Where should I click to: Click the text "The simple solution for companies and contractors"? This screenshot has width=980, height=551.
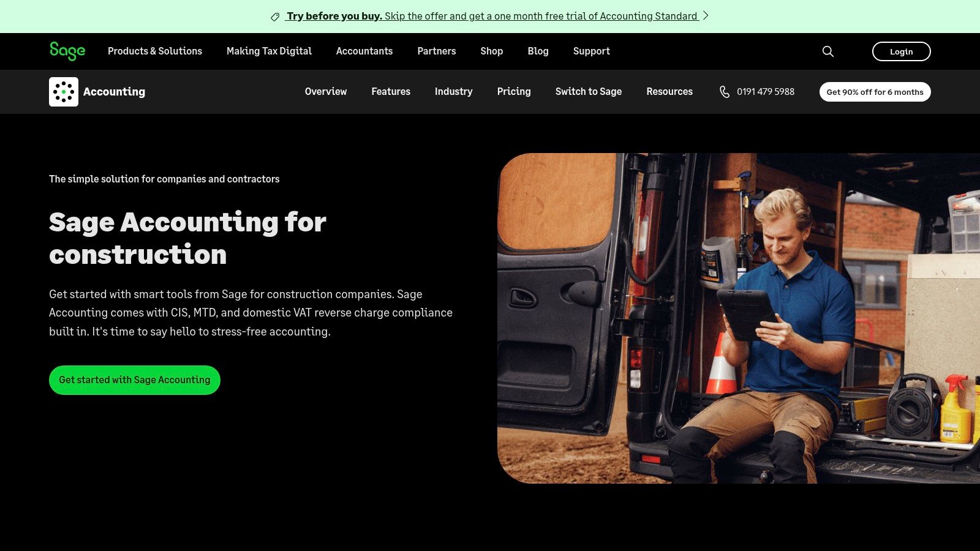pyautogui.click(x=164, y=179)
